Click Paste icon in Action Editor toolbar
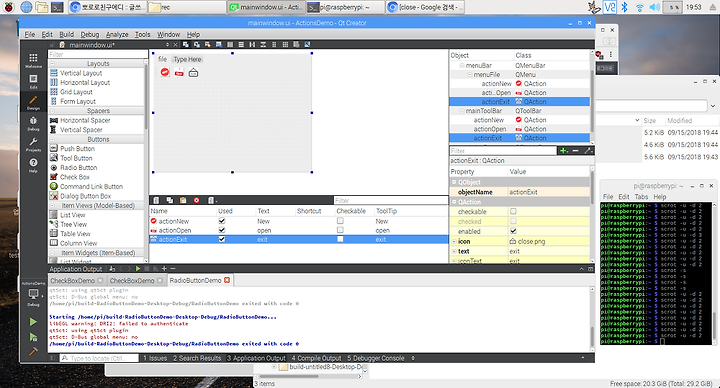The height and width of the screenshot is (388, 720). 183,200
